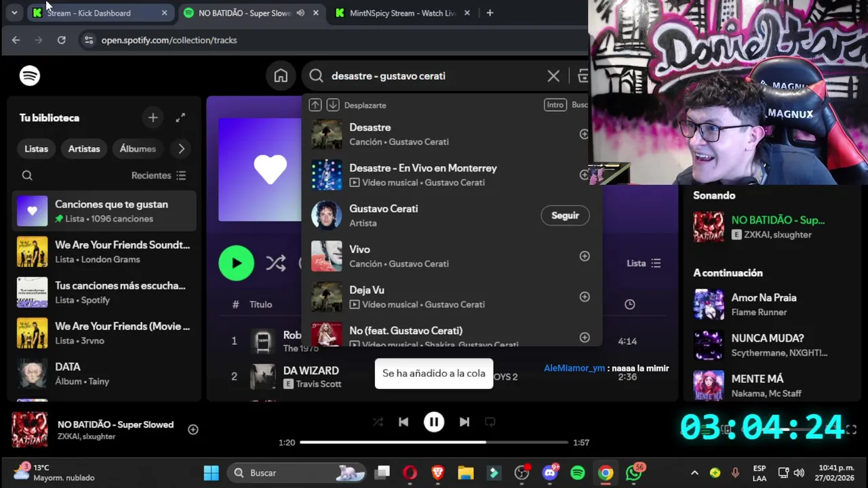
Task: Skip to previous track
Action: 403,422
